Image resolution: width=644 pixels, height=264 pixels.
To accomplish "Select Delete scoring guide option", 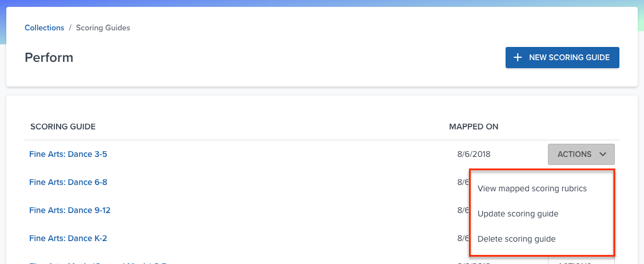I will [x=516, y=239].
